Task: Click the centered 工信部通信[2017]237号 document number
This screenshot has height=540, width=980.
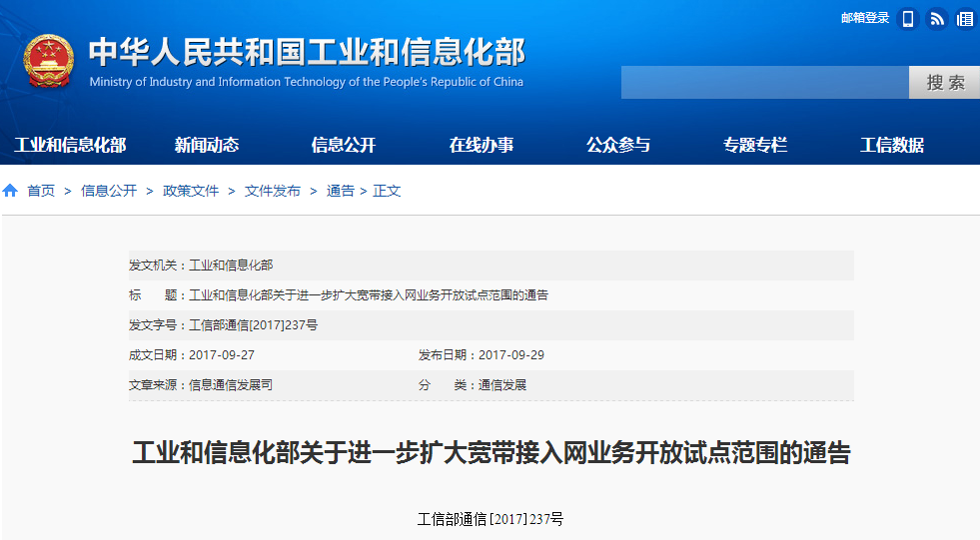Action: tap(490, 519)
